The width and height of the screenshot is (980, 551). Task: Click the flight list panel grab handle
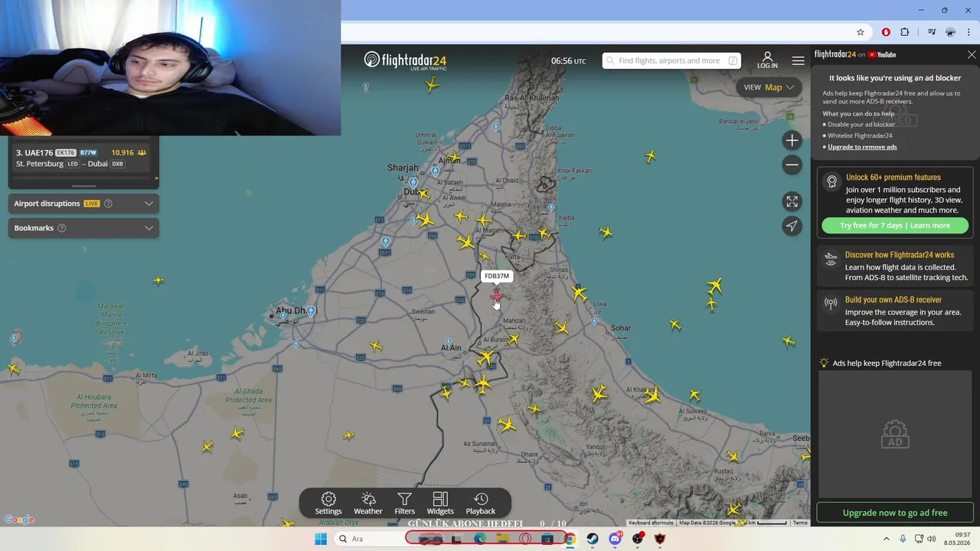tap(83, 185)
